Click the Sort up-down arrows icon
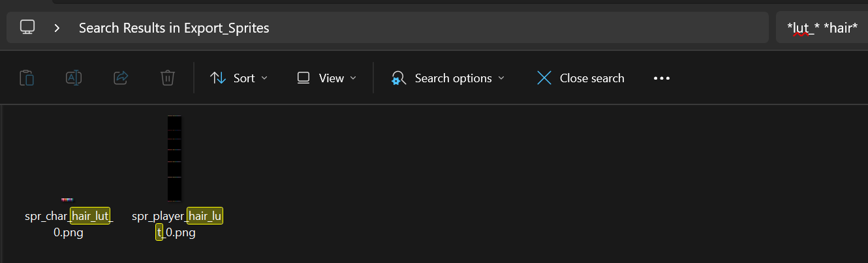The image size is (868, 263). [218, 78]
